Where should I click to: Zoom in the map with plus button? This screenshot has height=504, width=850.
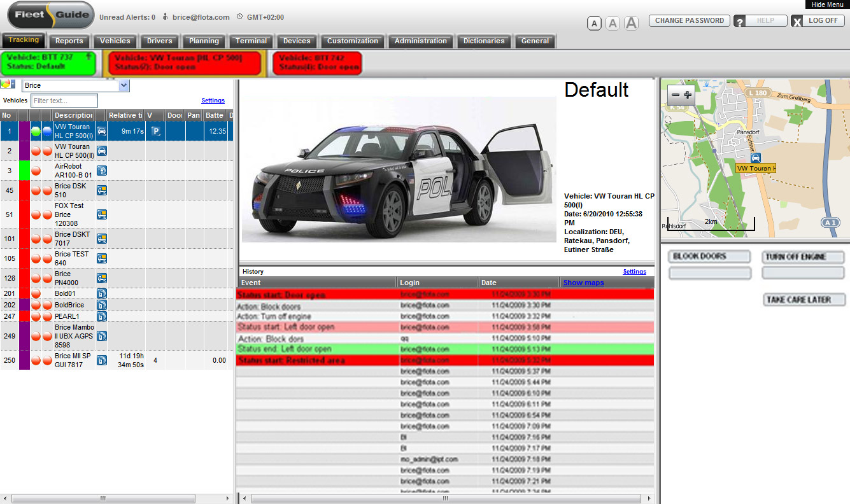click(x=688, y=95)
